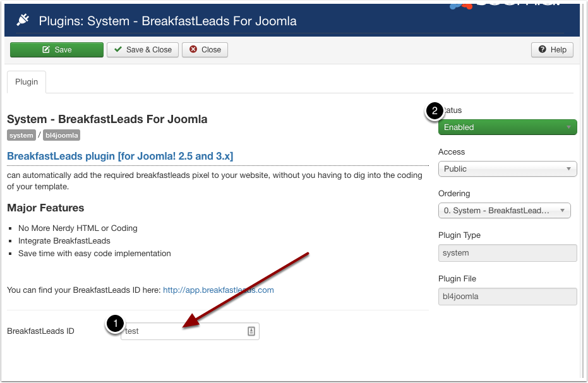Click the contact card icon in ID field
588x383 pixels.
(251, 331)
